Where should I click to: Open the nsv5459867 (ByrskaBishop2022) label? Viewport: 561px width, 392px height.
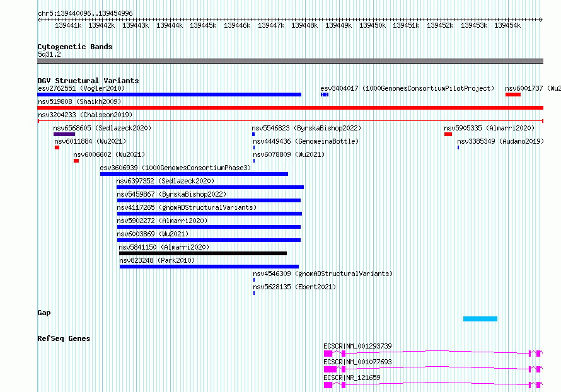tap(171, 194)
